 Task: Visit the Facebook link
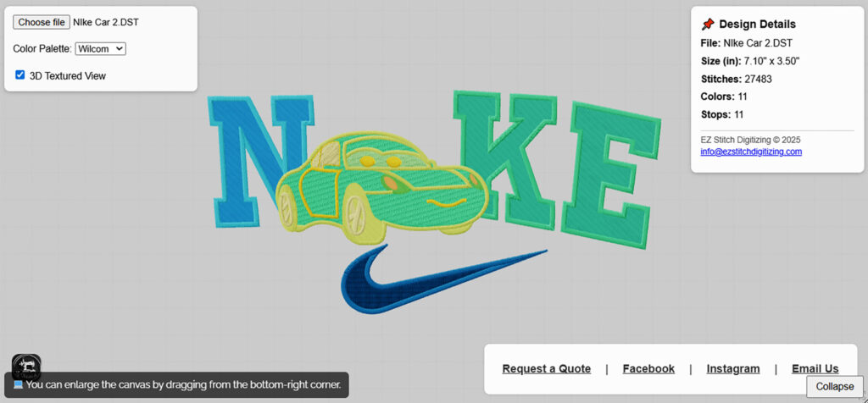click(648, 368)
